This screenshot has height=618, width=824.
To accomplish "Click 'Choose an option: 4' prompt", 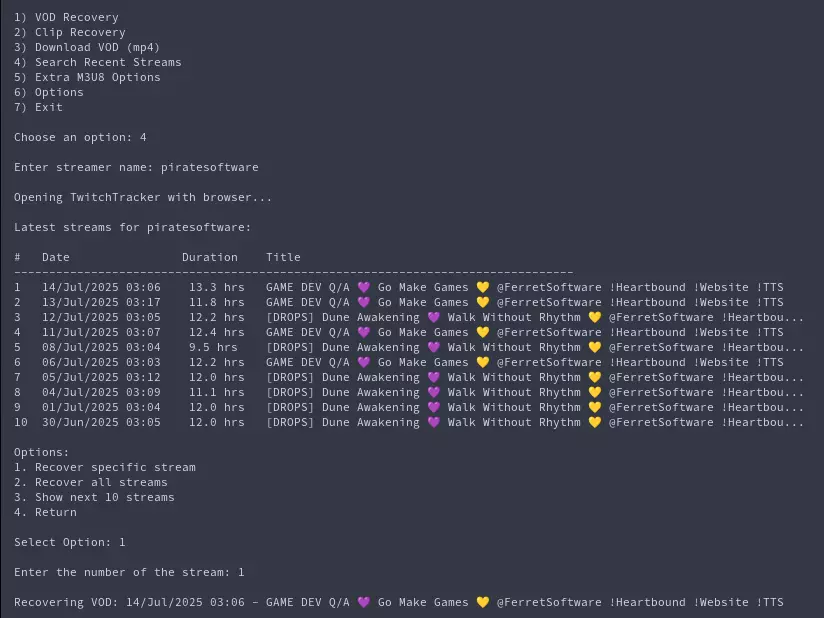I will 80,138.
